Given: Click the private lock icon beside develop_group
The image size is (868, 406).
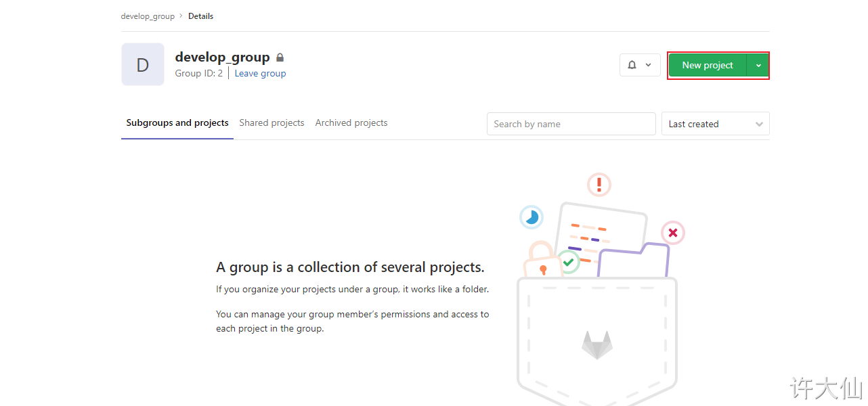Looking at the screenshot, I should 280,58.
